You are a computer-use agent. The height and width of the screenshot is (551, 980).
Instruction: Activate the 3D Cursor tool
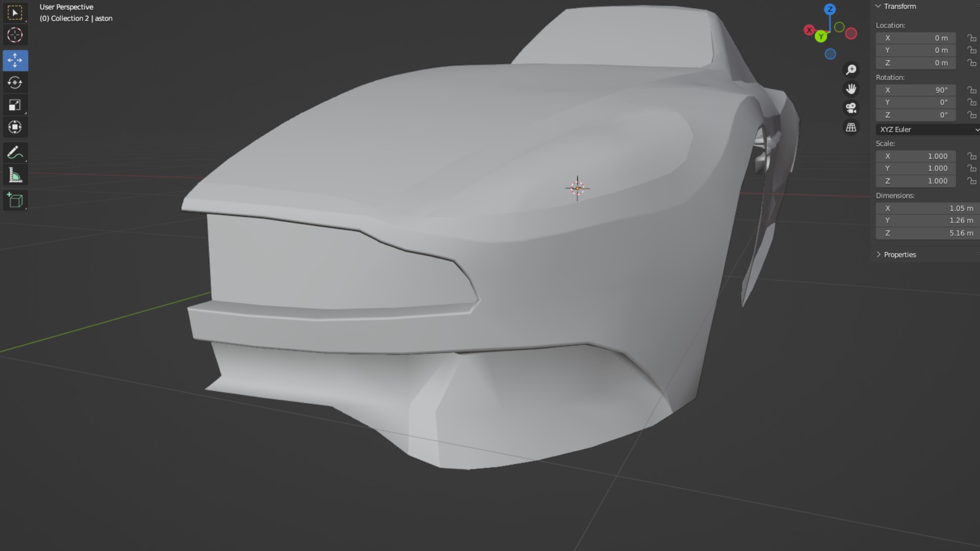[15, 35]
